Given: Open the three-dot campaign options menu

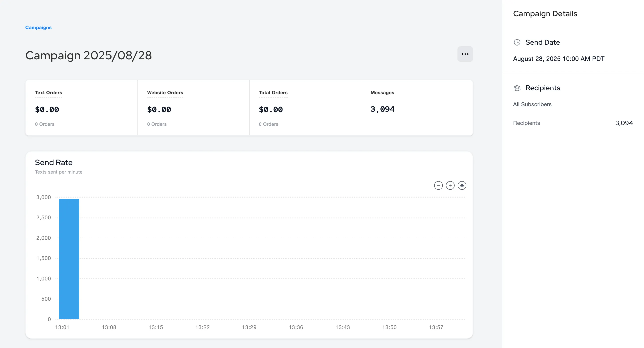Looking at the screenshot, I should (x=465, y=54).
